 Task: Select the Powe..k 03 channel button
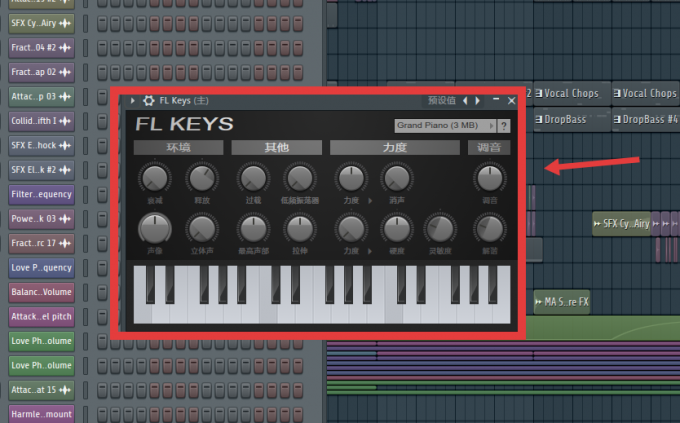click(41, 219)
